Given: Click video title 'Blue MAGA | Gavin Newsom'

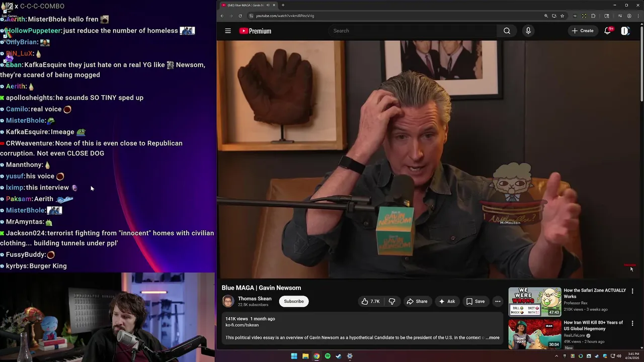Looking at the screenshot, I should (261, 288).
